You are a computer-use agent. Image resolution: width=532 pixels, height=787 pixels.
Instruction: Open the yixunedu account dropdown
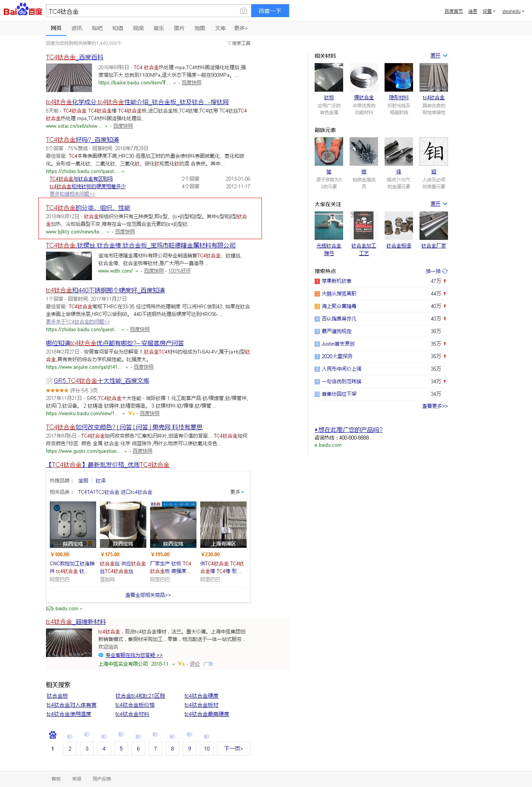click(513, 11)
